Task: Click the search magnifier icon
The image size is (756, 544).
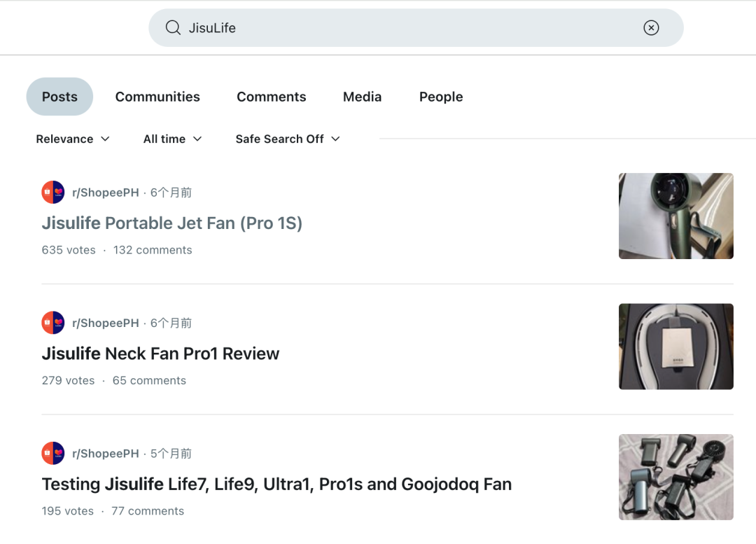Action: [173, 27]
